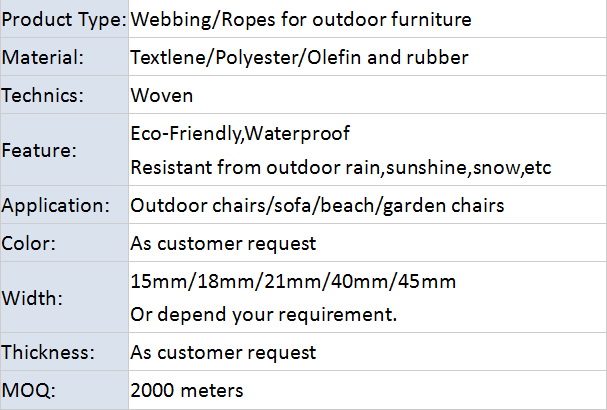Select the 15mm/18mm/21mm/40mm/45mm text

(x=293, y=281)
